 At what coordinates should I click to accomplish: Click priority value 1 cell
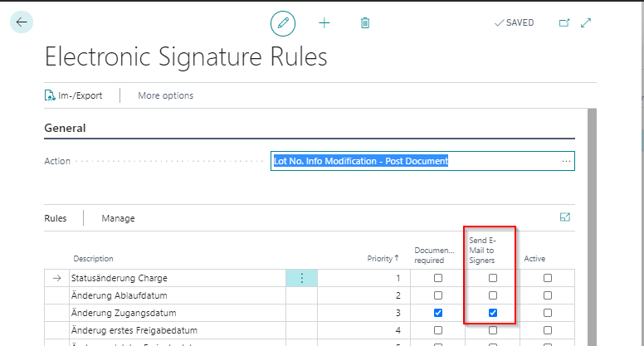[363, 278]
